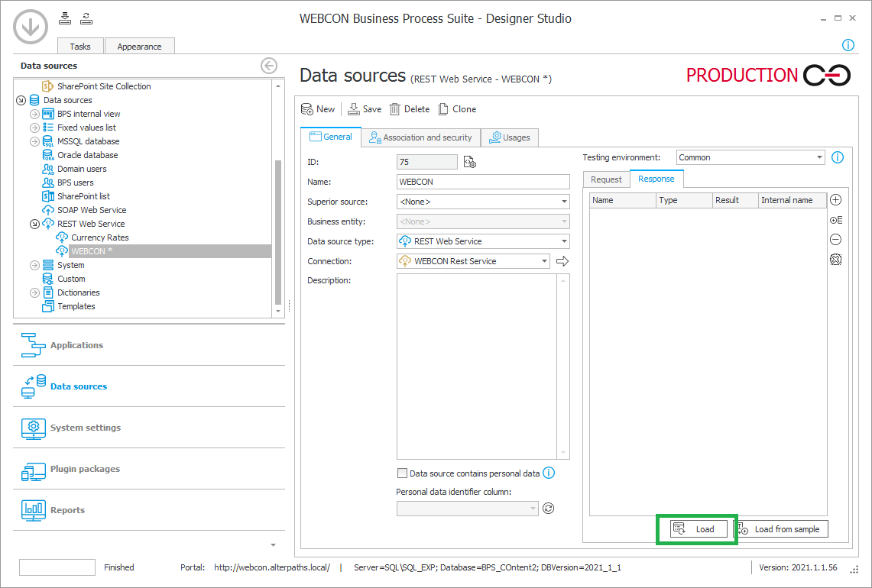
Task: Open the main round application menu button
Action: pyautogui.click(x=31, y=26)
